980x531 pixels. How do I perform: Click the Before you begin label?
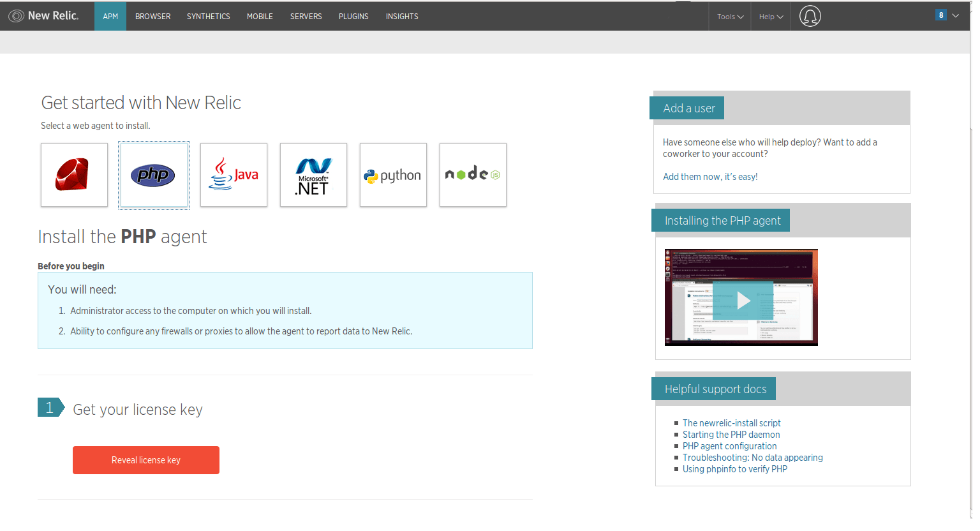tap(71, 266)
